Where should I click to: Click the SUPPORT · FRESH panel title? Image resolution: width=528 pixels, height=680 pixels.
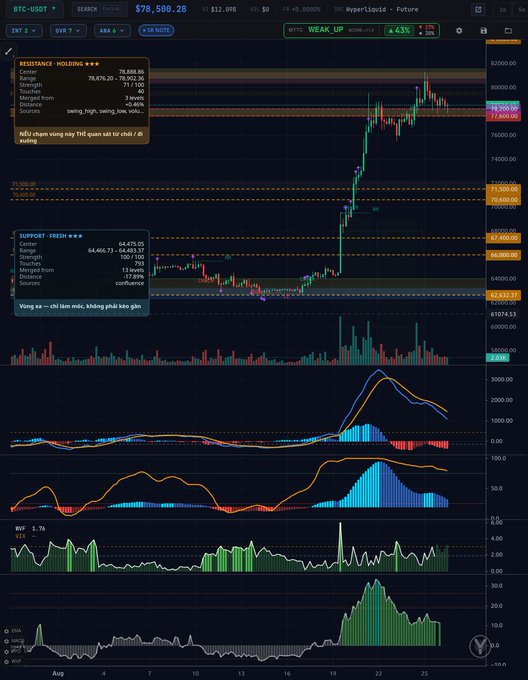coord(51,236)
